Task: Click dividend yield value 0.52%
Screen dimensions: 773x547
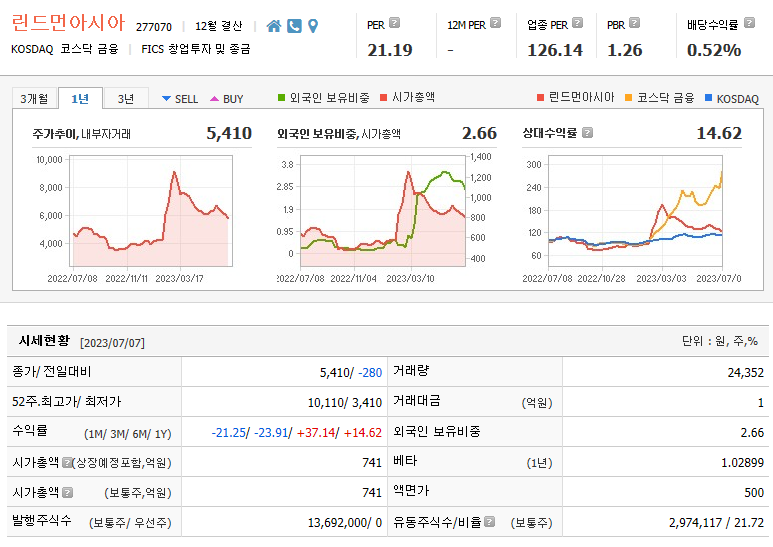Action: 714,50
